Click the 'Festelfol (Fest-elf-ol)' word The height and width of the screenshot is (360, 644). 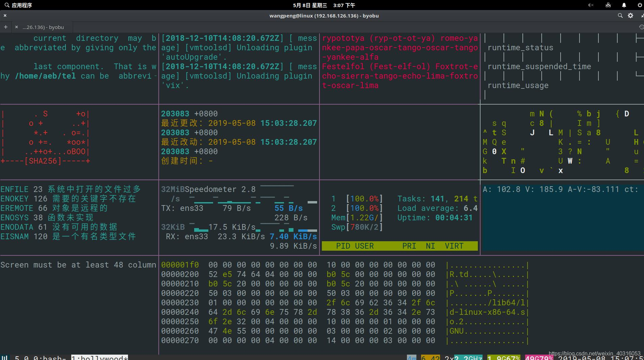point(376,66)
